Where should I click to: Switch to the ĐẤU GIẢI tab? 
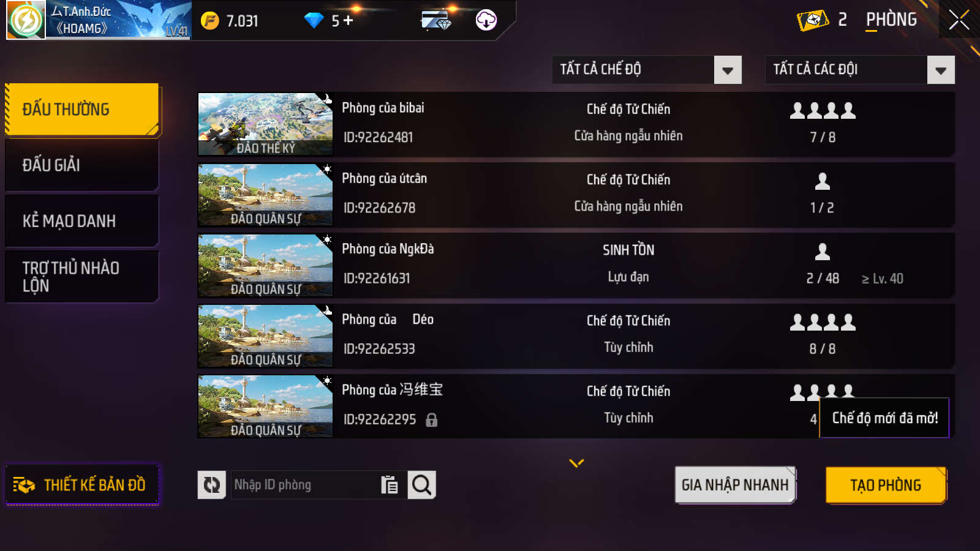pyautogui.click(x=82, y=165)
